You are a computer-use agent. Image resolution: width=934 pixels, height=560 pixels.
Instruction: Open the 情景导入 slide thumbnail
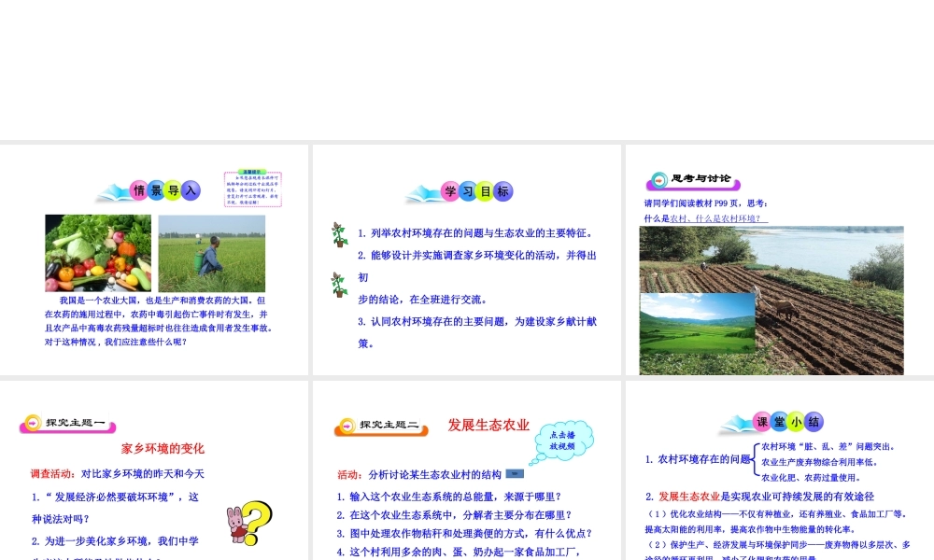(x=154, y=259)
